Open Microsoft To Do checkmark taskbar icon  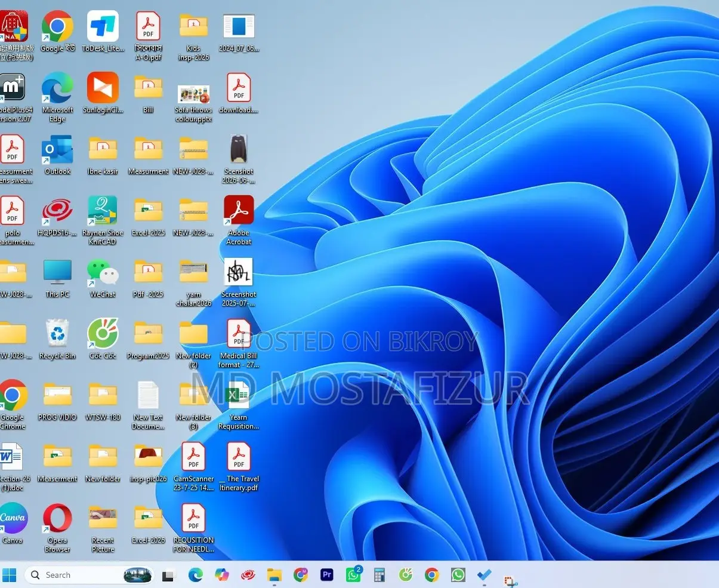(485, 575)
